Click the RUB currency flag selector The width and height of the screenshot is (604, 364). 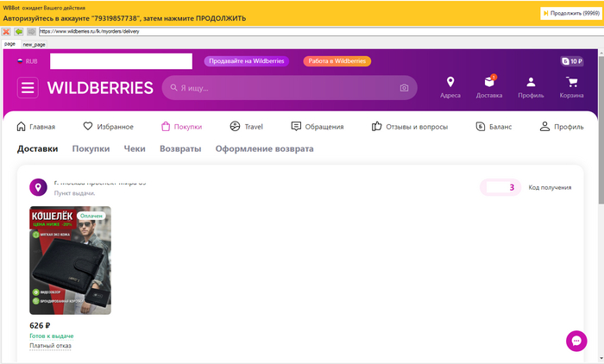point(28,61)
